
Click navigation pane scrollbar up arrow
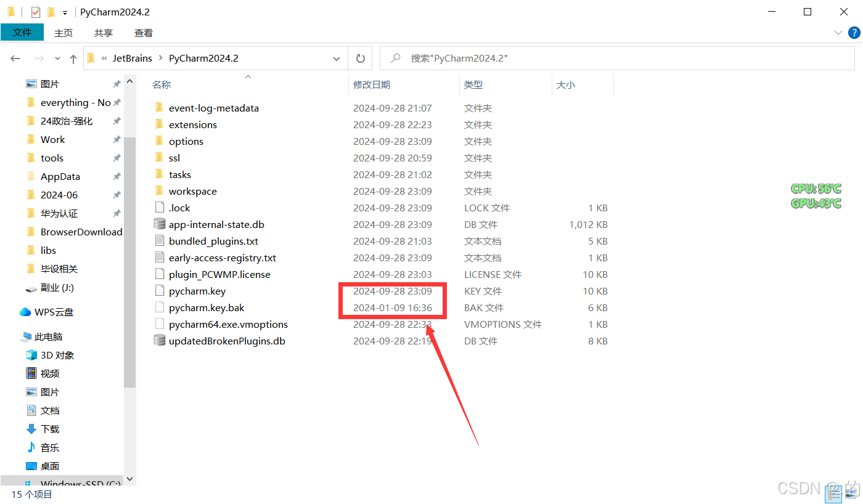pos(129,81)
